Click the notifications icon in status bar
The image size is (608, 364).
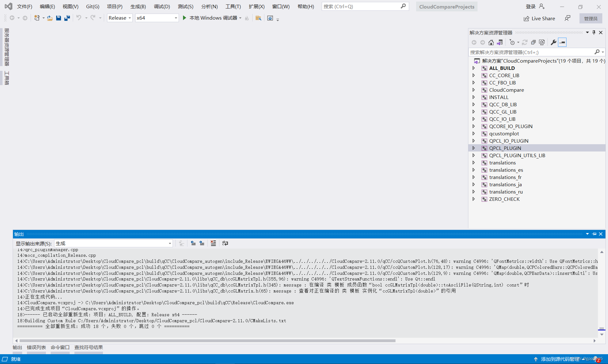pyautogui.click(x=597, y=359)
